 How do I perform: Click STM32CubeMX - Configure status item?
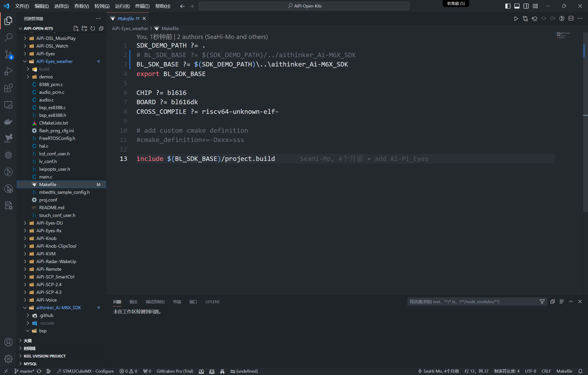[x=85, y=371]
